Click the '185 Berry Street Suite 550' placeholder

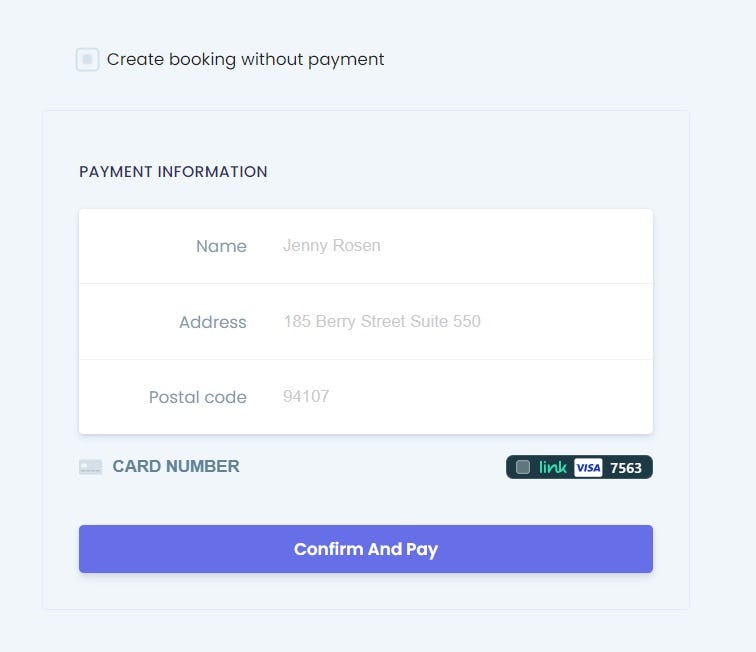(381, 322)
